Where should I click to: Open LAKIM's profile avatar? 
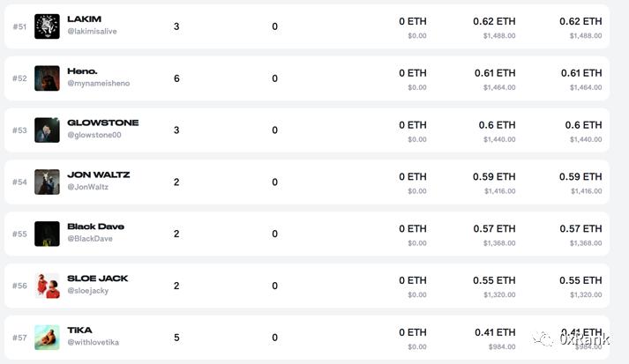coord(47,26)
